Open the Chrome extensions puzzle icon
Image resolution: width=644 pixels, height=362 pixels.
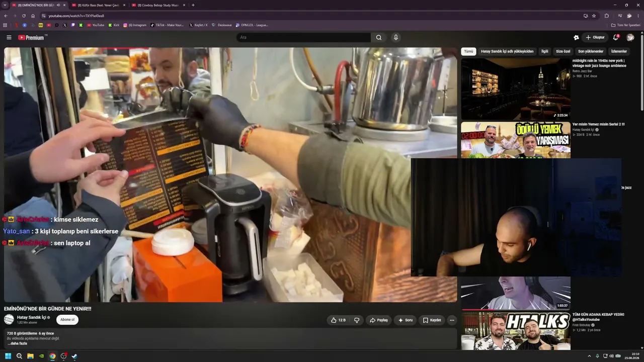[607, 16]
